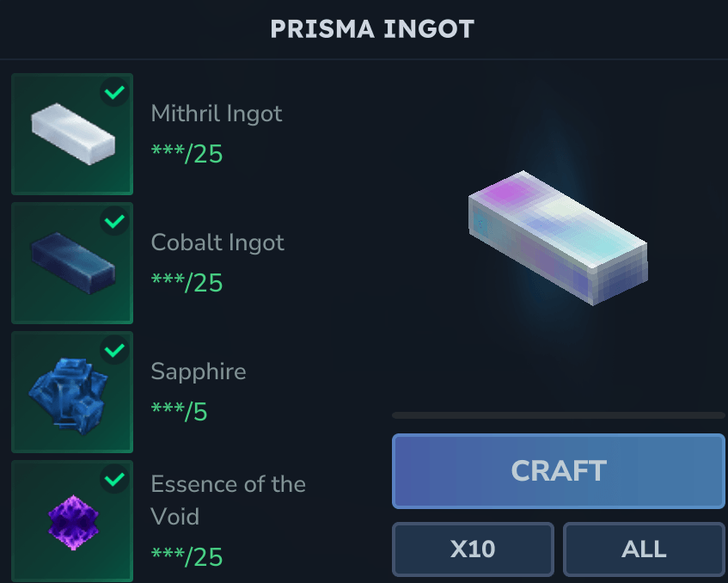Image resolution: width=728 pixels, height=583 pixels.
Task: Click the Sapphire name label
Action: click(199, 371)
